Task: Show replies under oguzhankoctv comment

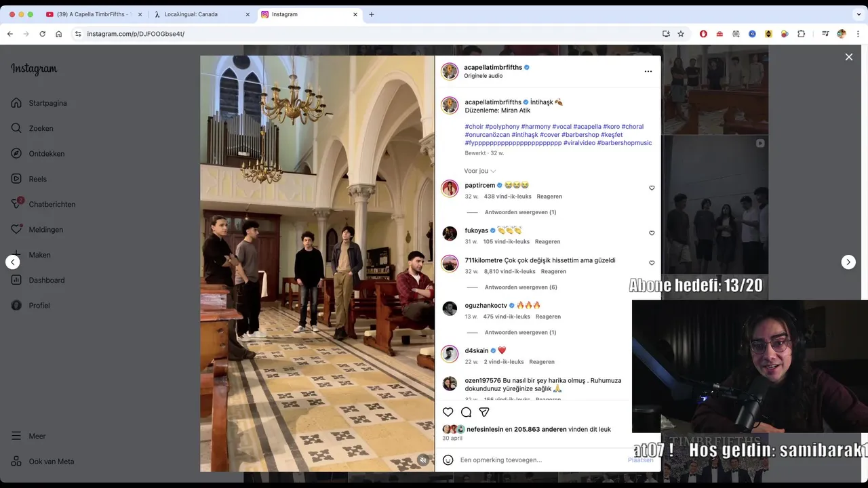Action: (520, 333)
